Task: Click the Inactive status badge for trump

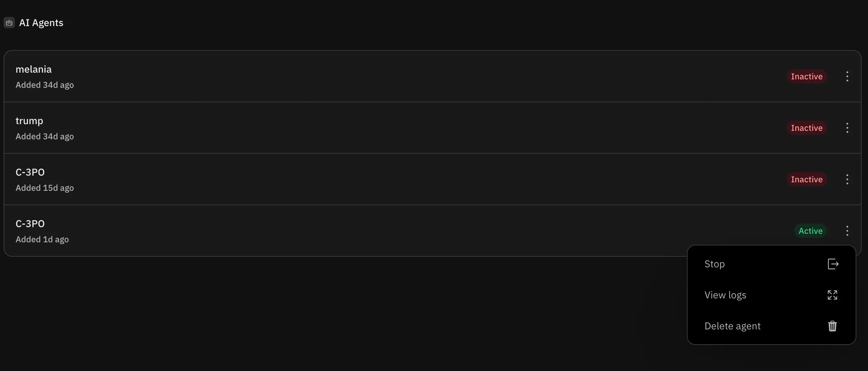Action: tap(807, 128)
